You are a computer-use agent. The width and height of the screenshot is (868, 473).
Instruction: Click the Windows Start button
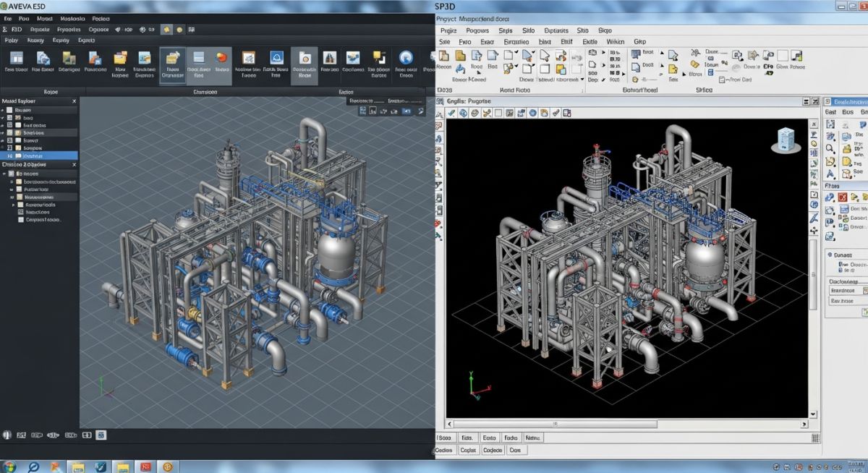click(9, 467)
